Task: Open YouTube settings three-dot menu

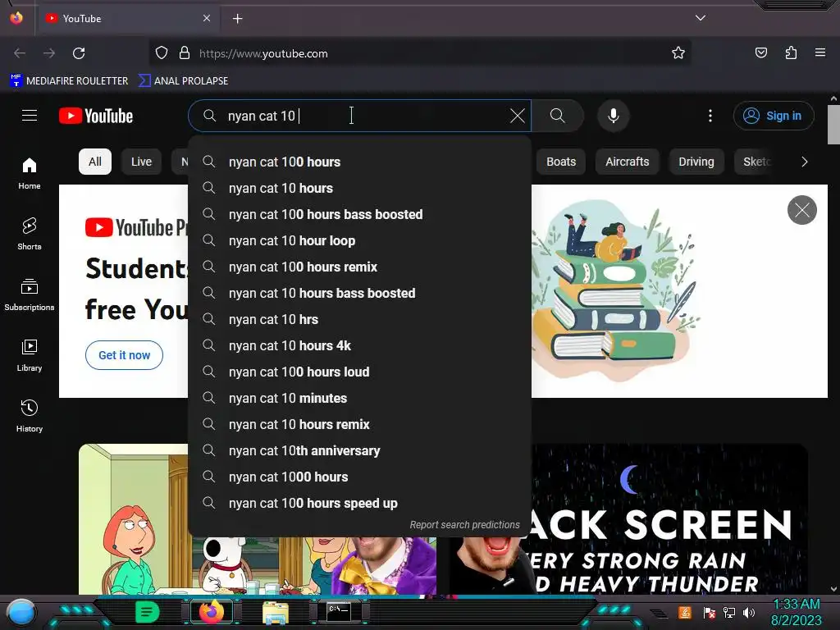Action: [710, 116]
